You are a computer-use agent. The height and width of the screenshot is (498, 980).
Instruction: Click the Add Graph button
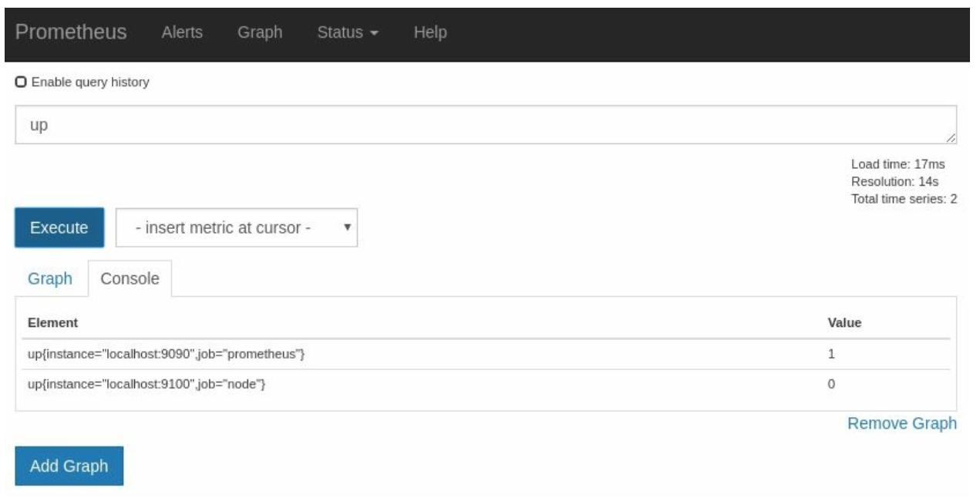point(69,466)
